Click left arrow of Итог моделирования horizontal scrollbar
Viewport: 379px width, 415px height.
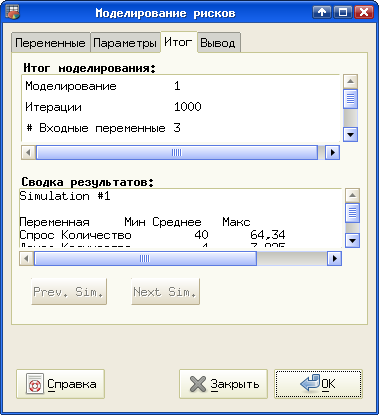[x=28, y=153]
